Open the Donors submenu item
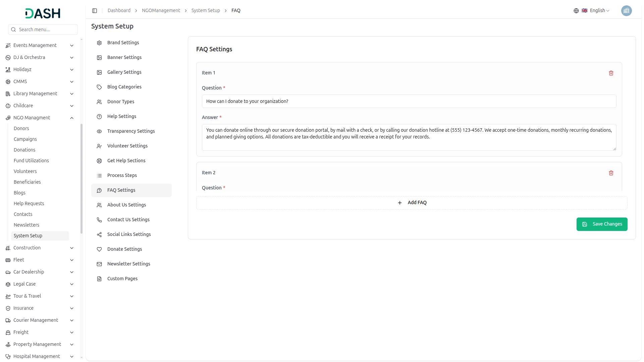This screenshot has width=644, height=362. (x=21, y=128)
